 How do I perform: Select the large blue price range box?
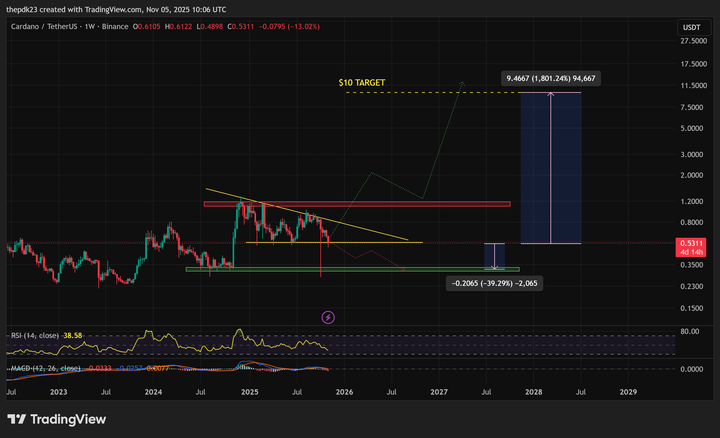coord(551,168)
